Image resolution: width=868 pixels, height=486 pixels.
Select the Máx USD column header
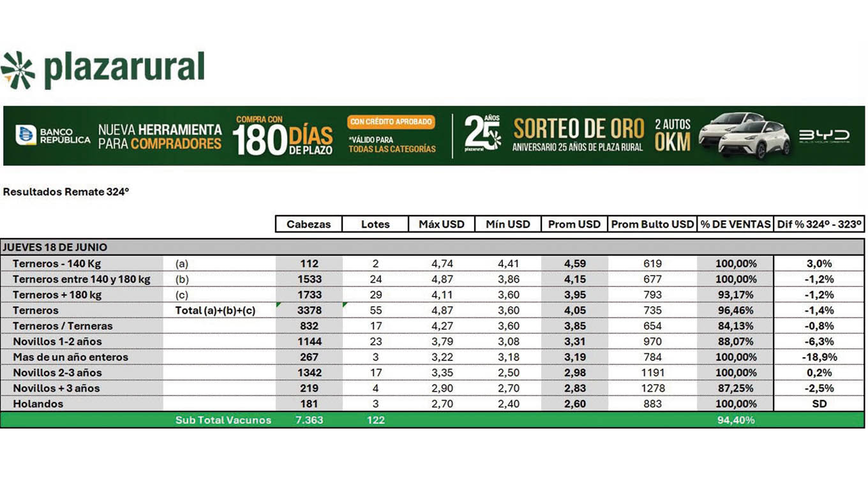[x=442, y=224]
